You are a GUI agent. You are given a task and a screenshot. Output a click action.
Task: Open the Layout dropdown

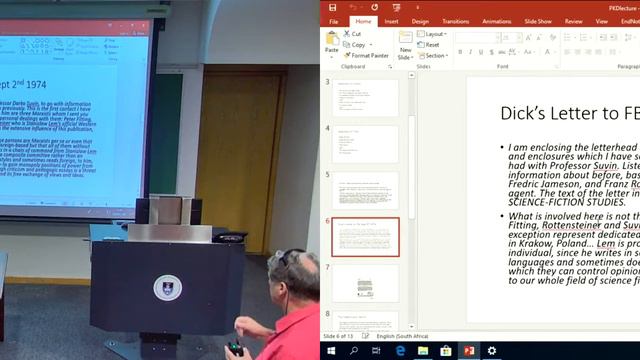click(x=432, y=34)
